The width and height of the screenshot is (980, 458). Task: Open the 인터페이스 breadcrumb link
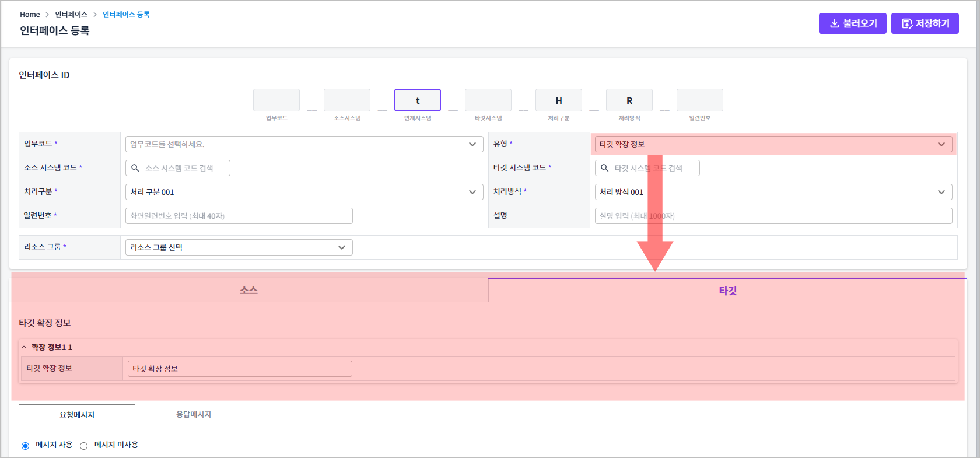(71, 15)
